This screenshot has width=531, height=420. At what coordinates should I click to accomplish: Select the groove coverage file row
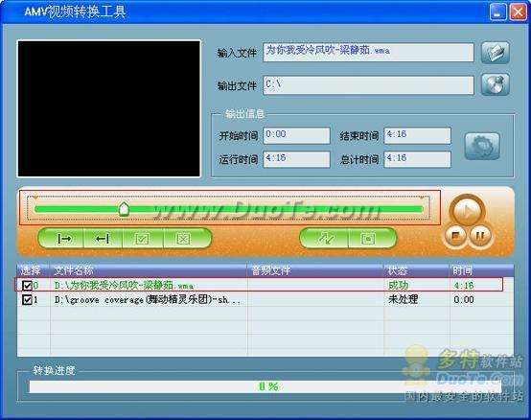[x=265, y=299]
